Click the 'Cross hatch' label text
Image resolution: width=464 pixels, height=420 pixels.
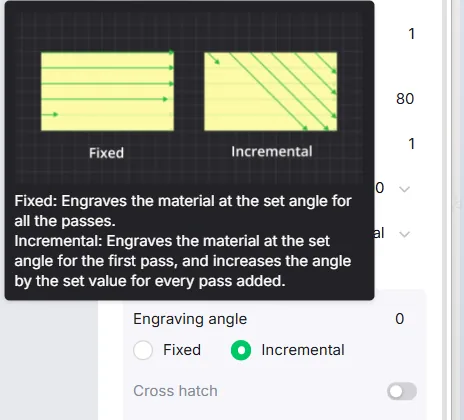pyautogui.click(x=175, y=391)
